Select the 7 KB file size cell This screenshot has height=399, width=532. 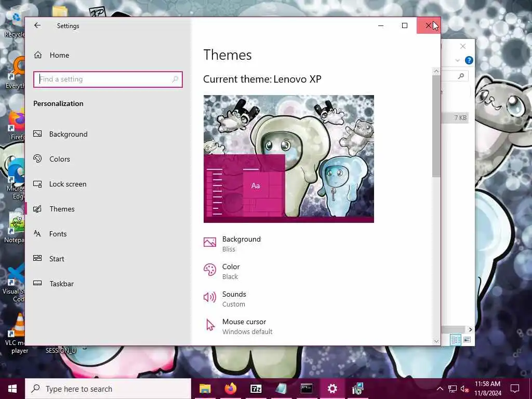click(460, 118)
